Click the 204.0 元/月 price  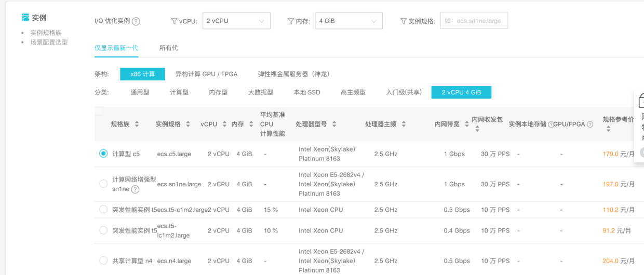tap(619, 261)
